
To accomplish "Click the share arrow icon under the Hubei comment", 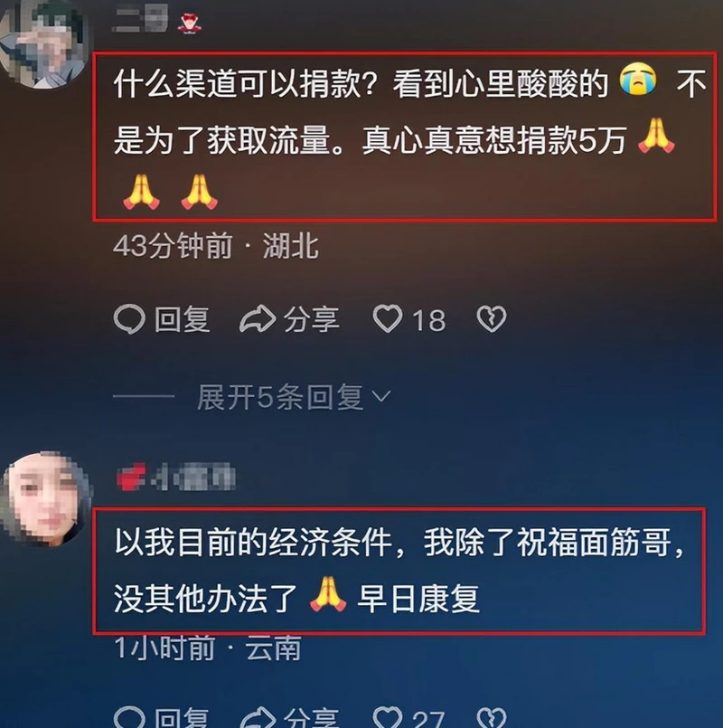I will click(x=258, y=319).
